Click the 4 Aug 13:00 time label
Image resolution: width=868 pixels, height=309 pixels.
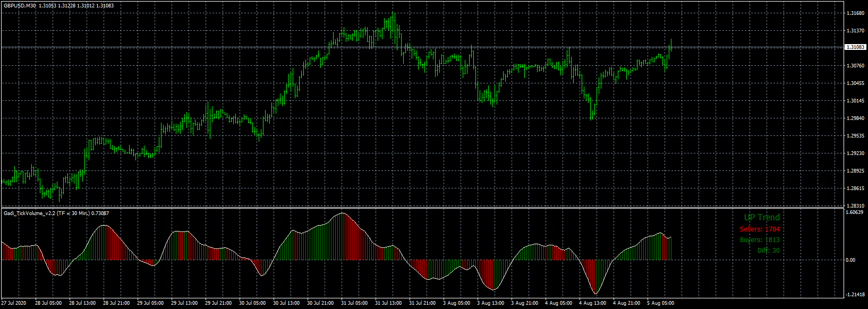(592, 303)
